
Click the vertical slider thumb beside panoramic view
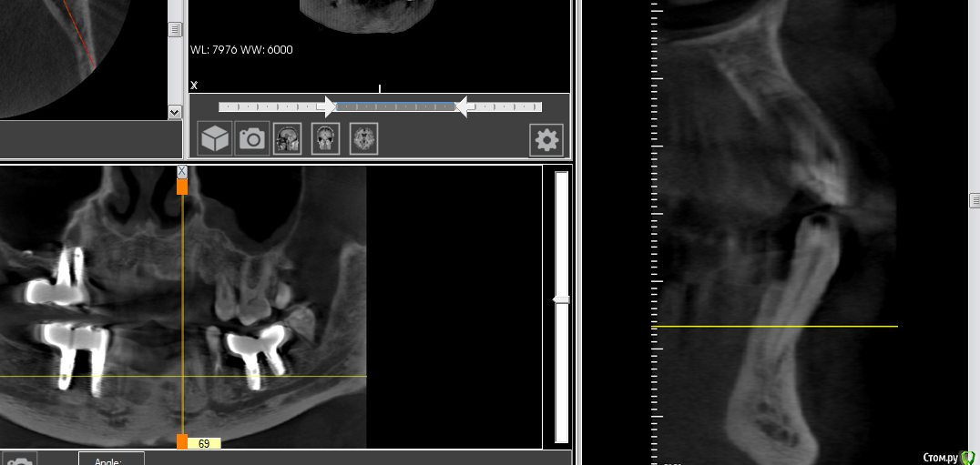562,299
